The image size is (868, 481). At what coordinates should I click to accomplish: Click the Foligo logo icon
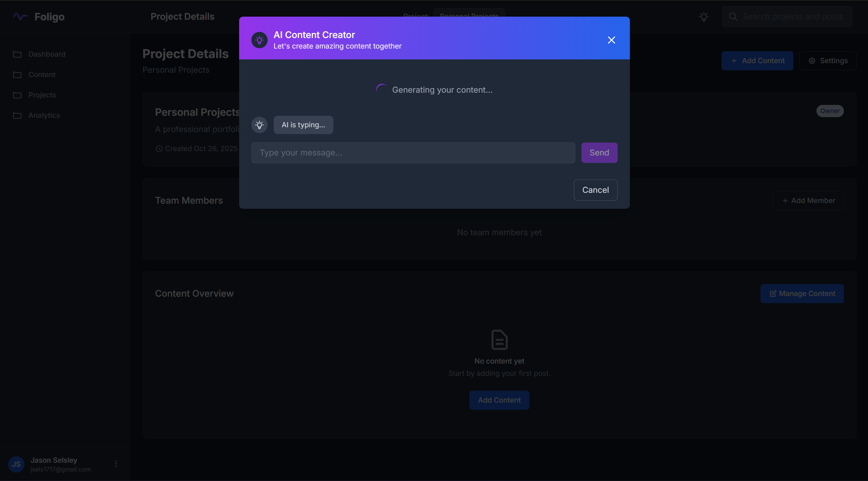click(20, 17)
